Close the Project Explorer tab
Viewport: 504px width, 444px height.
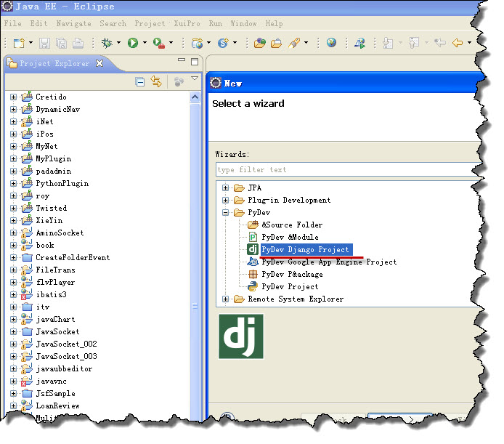pyautogui.click(x=99, y=63)
